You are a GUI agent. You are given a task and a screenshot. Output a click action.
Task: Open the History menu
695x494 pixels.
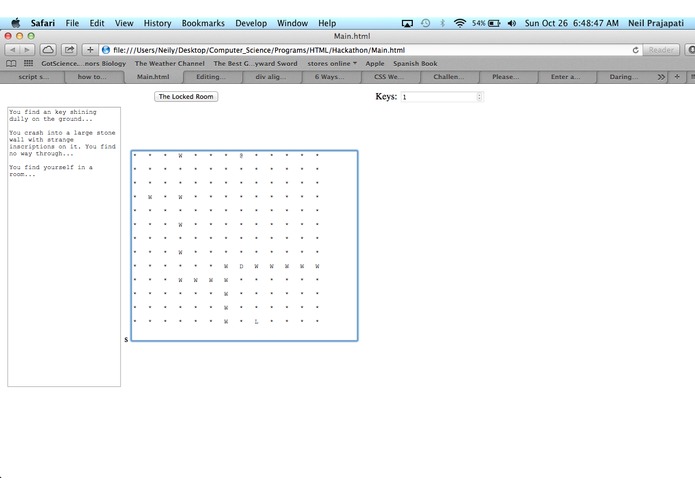(x=157, y=23)
